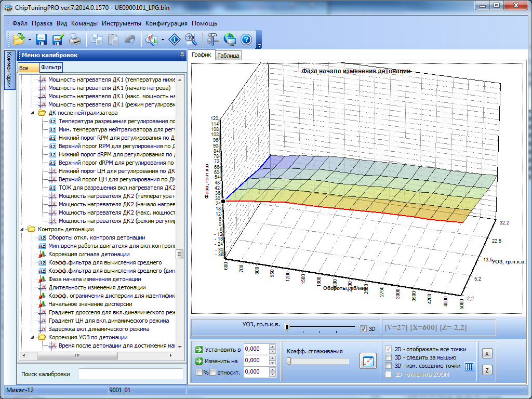532x399 pixels.
Task: Click the smoothing line graph button
Action: [368, 361]
